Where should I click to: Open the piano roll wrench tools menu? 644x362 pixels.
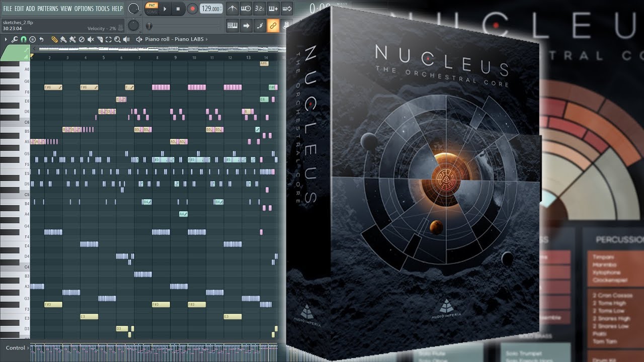[x=15, y=39]
